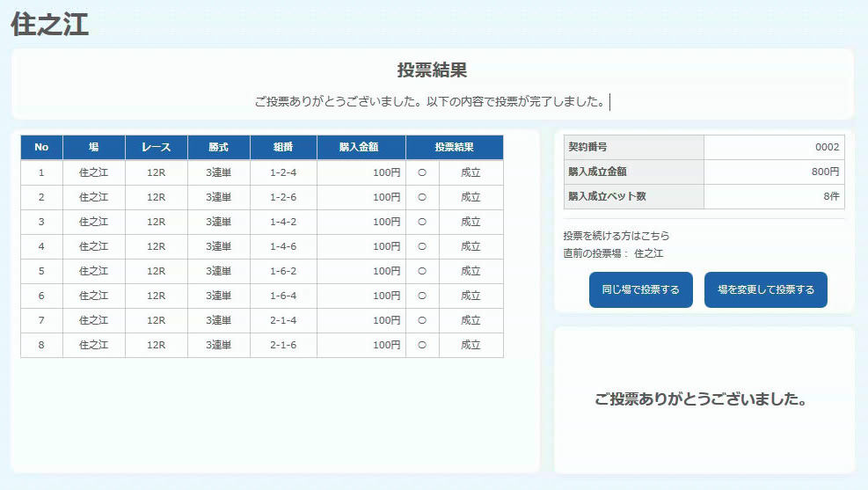Viewport: 868px width, 490px height.
Task: Click the 住之江 page title
Action: [x=50, y=25]
